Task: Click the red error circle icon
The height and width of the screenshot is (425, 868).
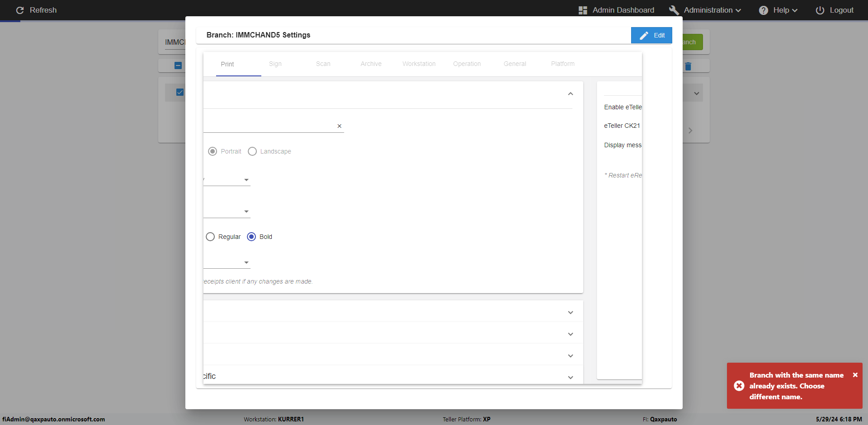Action: click(x=739, y=386)
